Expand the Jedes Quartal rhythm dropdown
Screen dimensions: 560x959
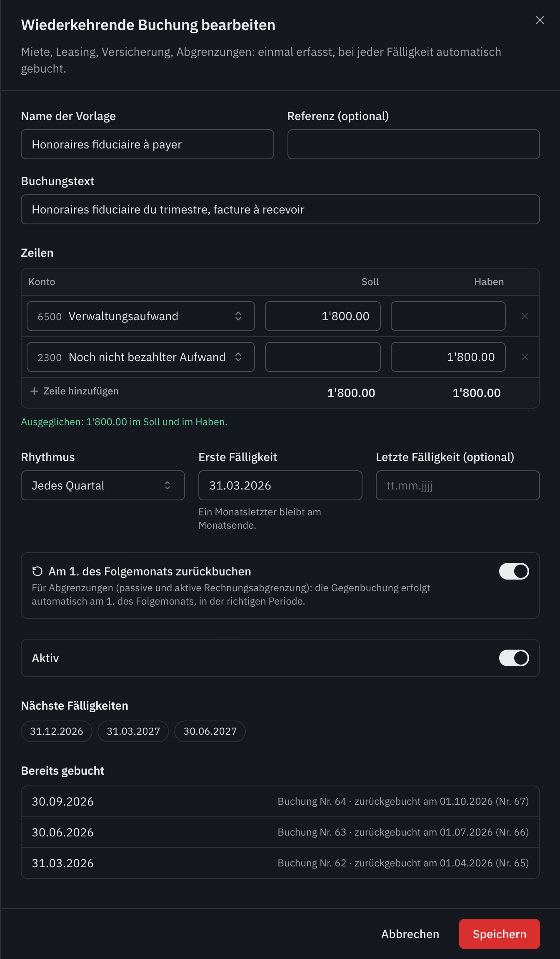point(103,486)
